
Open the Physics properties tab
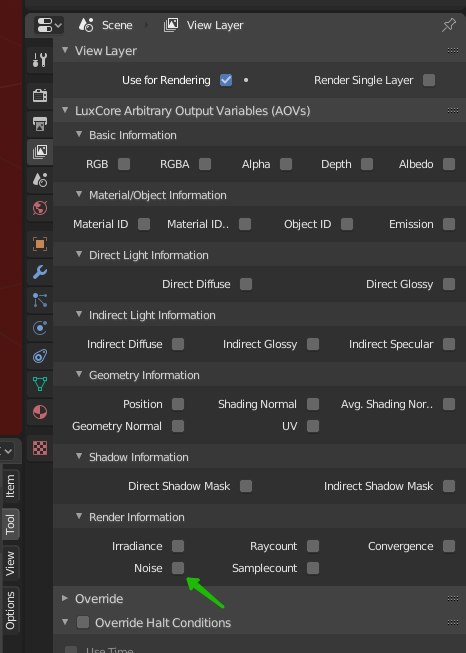[x=40, y=328]
